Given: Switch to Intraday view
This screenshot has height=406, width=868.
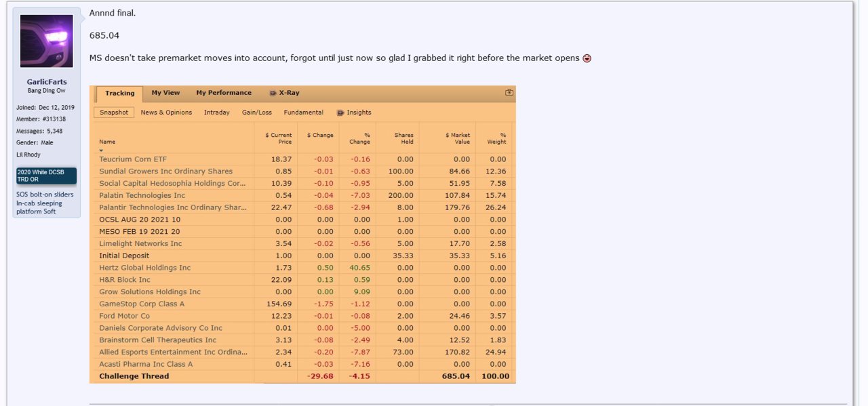Looking at the screenshot, I should point(216,113).
